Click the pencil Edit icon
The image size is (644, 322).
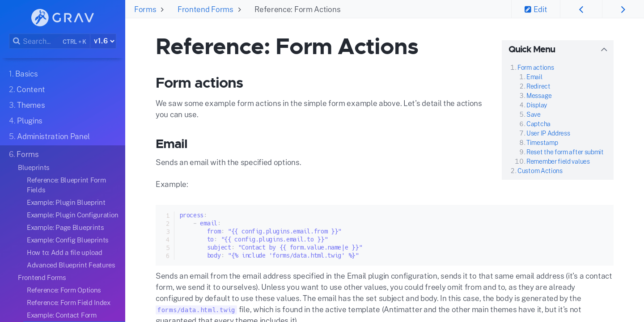tap(528, 9)
